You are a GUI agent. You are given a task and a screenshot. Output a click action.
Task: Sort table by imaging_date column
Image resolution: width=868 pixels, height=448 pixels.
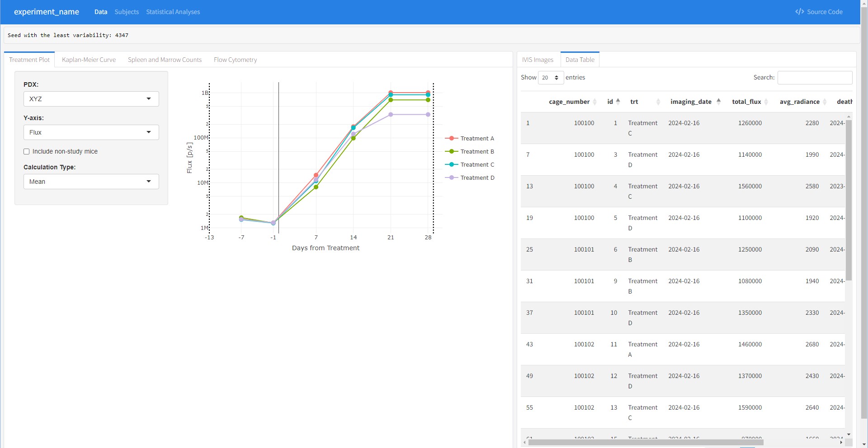691,102
